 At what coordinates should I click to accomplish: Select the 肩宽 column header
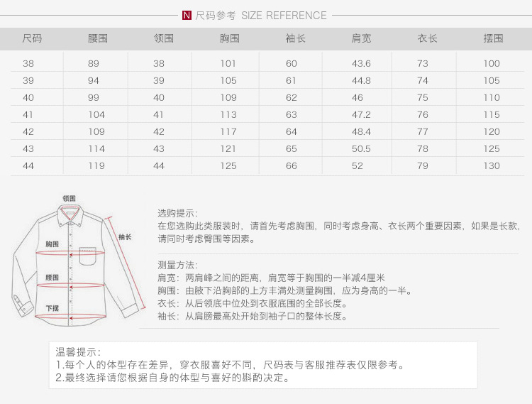[361, 38]
